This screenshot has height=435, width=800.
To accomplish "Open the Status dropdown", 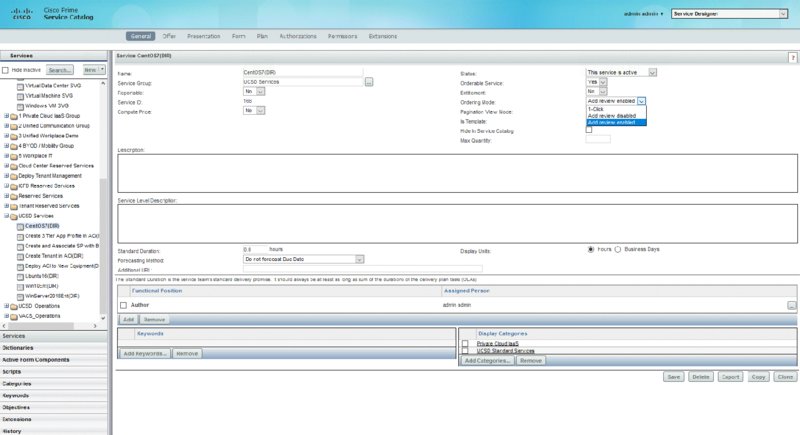I will (621, 73).
